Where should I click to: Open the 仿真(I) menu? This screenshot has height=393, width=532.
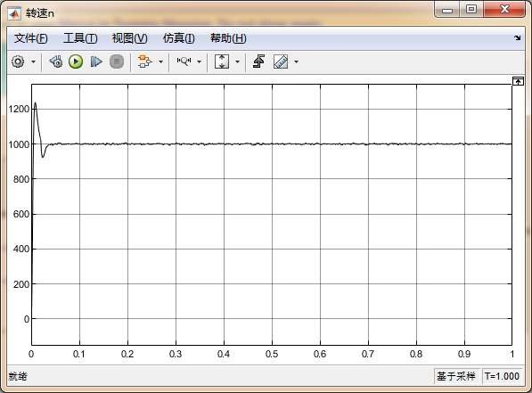click(x=179, y=38)
